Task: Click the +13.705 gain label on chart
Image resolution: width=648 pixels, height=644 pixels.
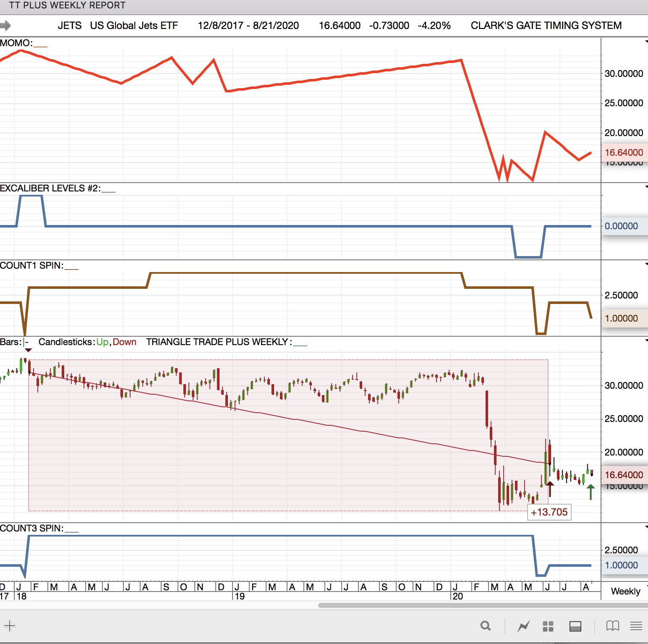Action: 549,512
